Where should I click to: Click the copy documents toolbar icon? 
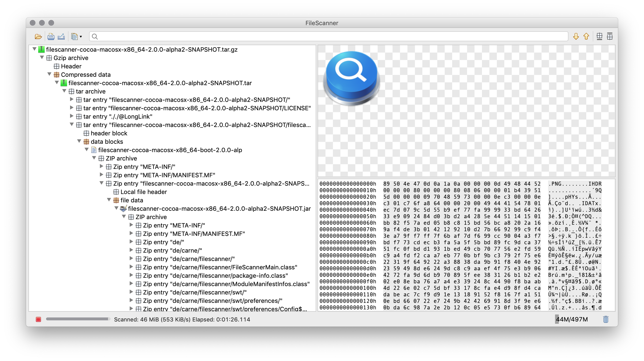[74, 37]
